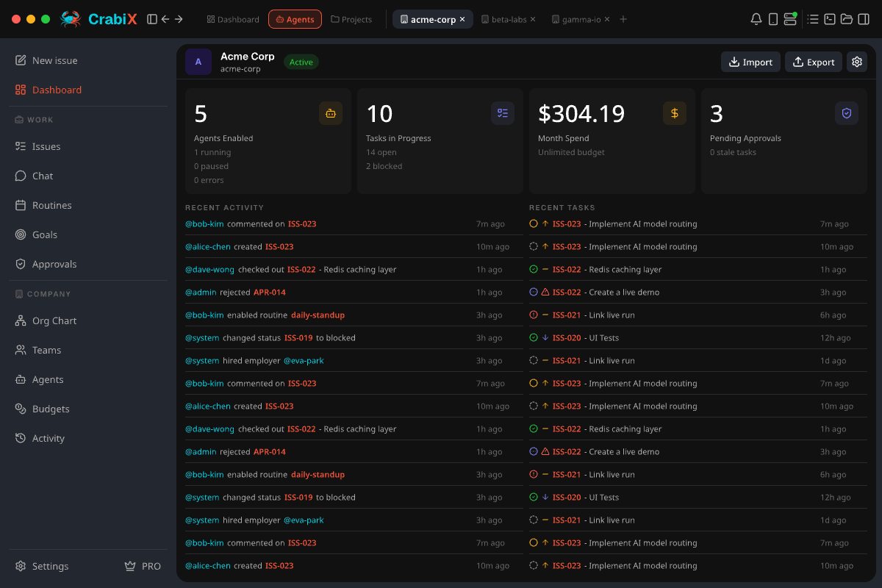Open Settings at sidebar bottom
The width and height of the screenshot is (882, 588).
[x=42, y=566]
